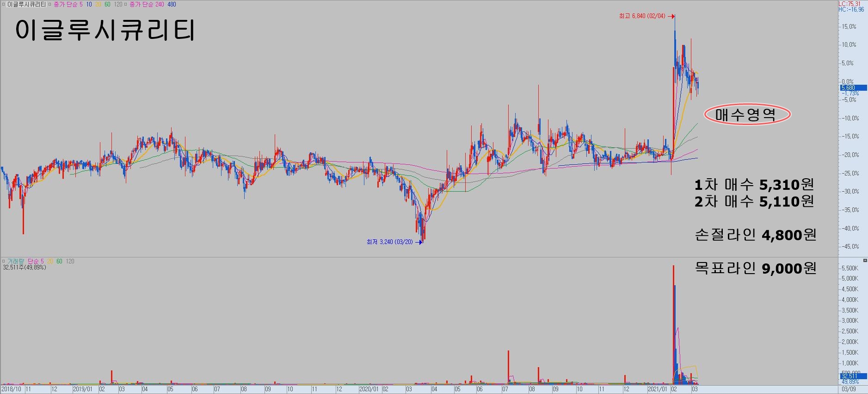This screenshot has height=394, width=868.
Task: Click the 2021/01 date label
Action: point(658,389)
